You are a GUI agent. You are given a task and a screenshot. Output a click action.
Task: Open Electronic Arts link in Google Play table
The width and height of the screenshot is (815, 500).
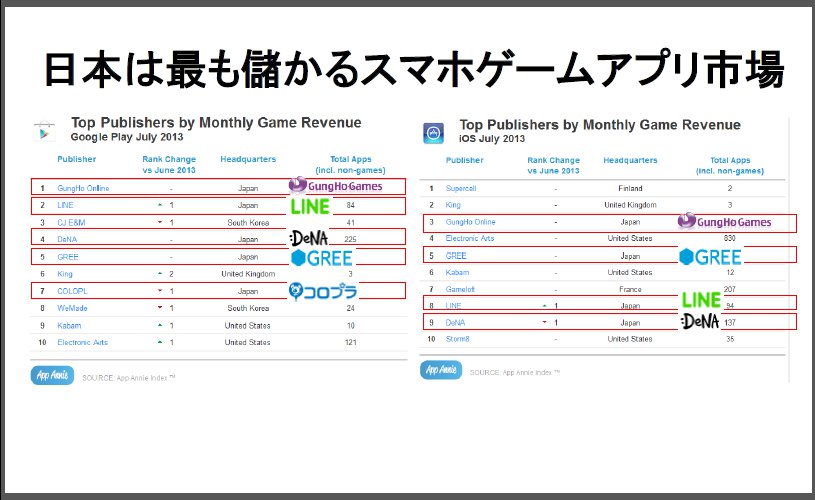click(x=83, y=343)
